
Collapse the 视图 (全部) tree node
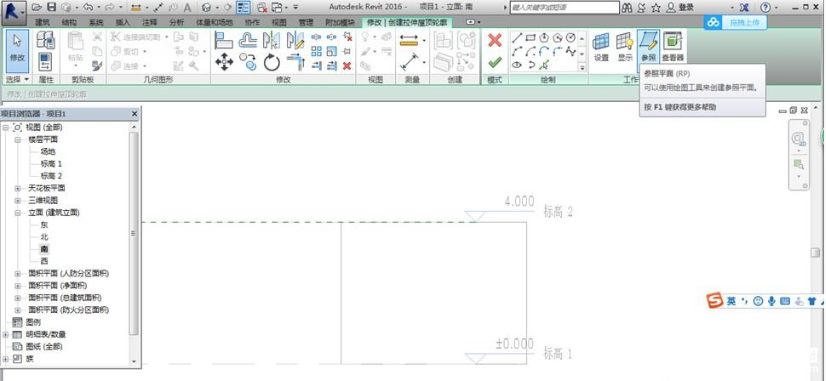coord(5,128)
